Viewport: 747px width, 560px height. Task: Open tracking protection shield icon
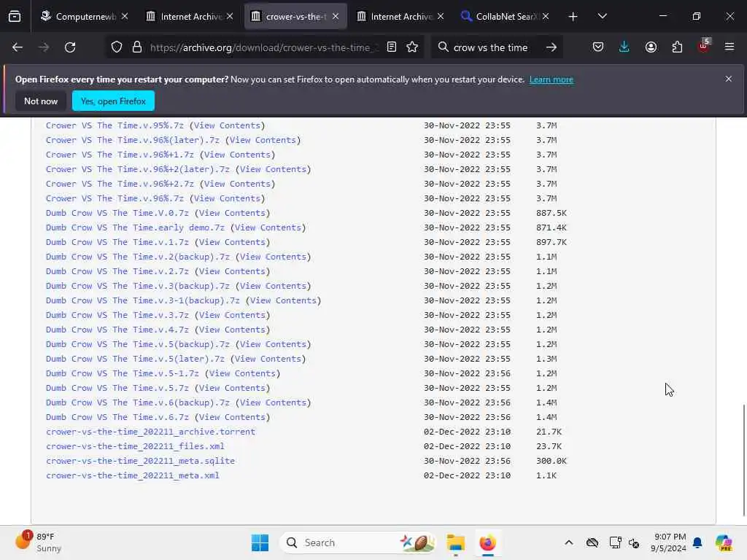[117, 47]
